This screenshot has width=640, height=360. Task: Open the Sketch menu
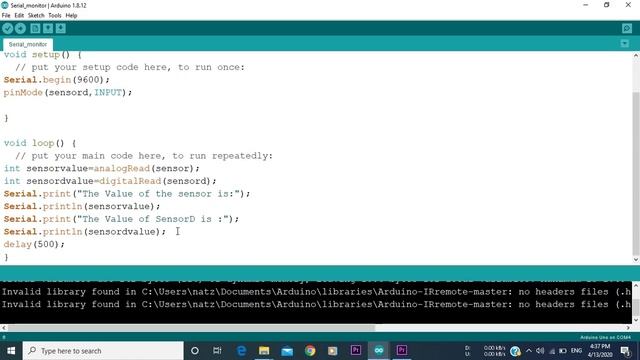[x=36, y=16]
